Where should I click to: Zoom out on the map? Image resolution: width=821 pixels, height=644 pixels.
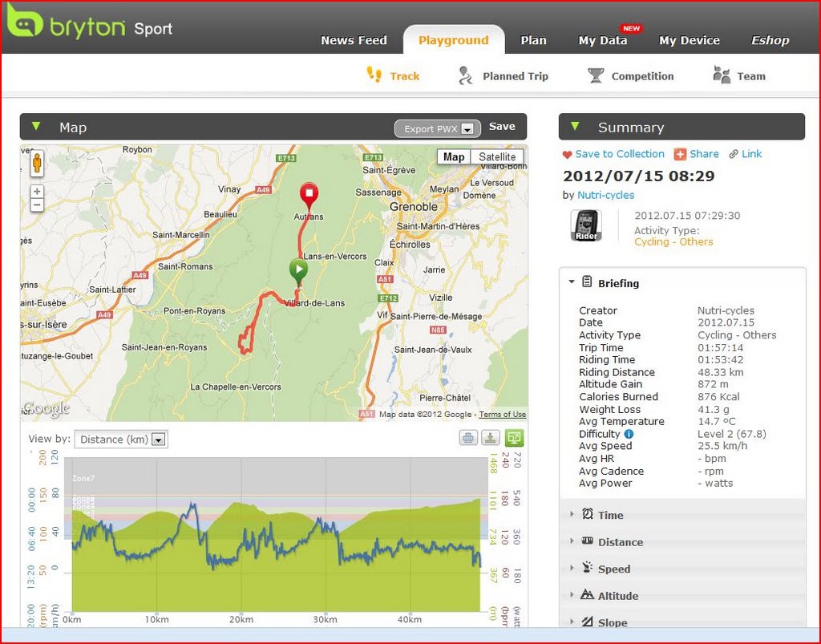pos(37,205)
